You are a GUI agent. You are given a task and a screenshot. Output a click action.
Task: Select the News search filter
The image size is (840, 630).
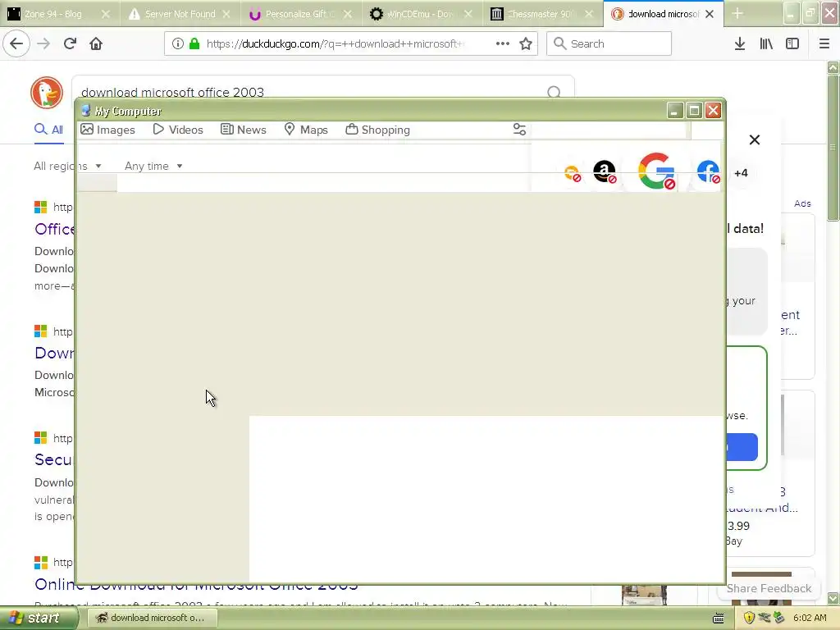click(x=244, y=130)
